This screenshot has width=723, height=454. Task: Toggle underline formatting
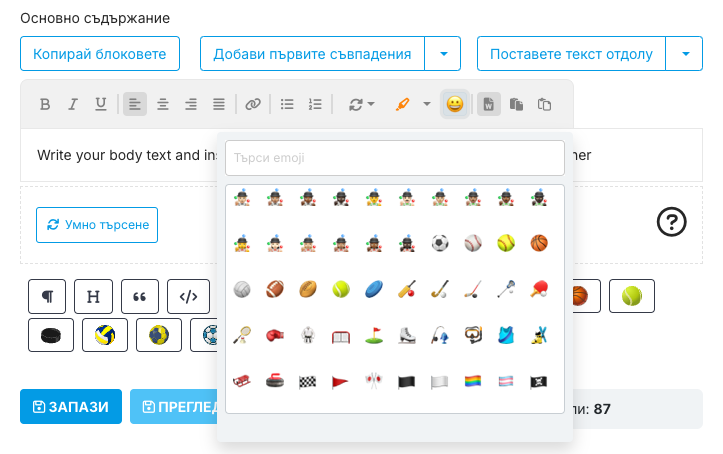101,104
